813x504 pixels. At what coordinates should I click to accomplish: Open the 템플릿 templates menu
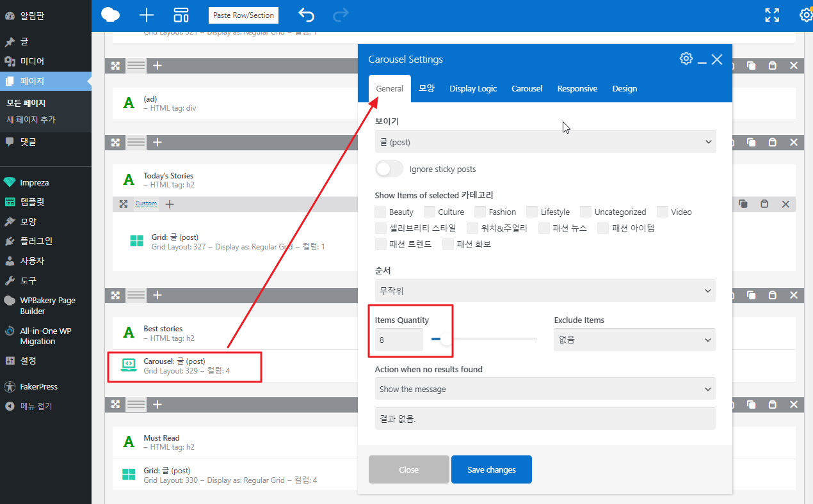tap(45, 201)
